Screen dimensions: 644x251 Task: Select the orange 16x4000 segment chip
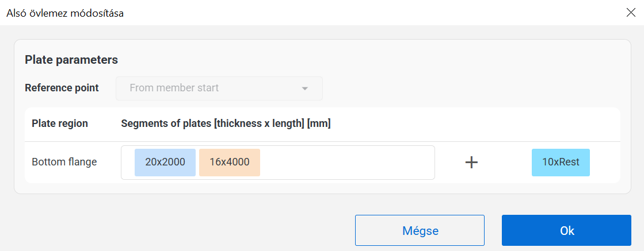[230, 162]
